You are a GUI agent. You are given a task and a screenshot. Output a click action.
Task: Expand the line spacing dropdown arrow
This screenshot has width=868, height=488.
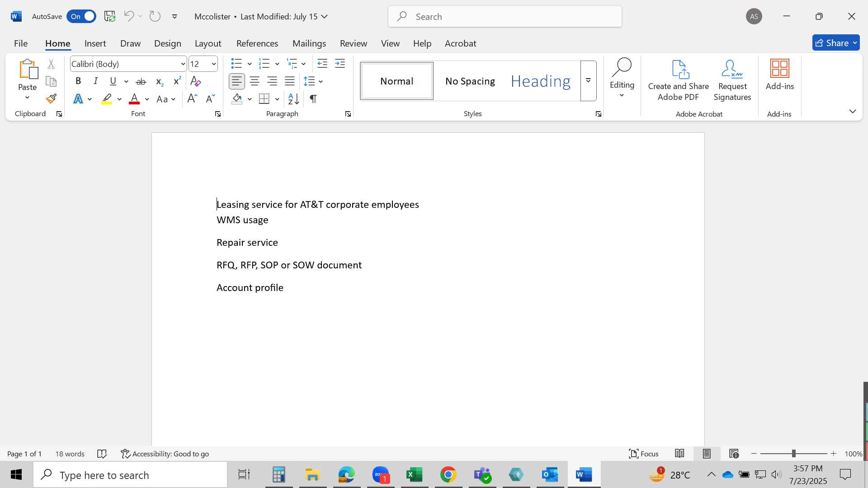point(321,81)
